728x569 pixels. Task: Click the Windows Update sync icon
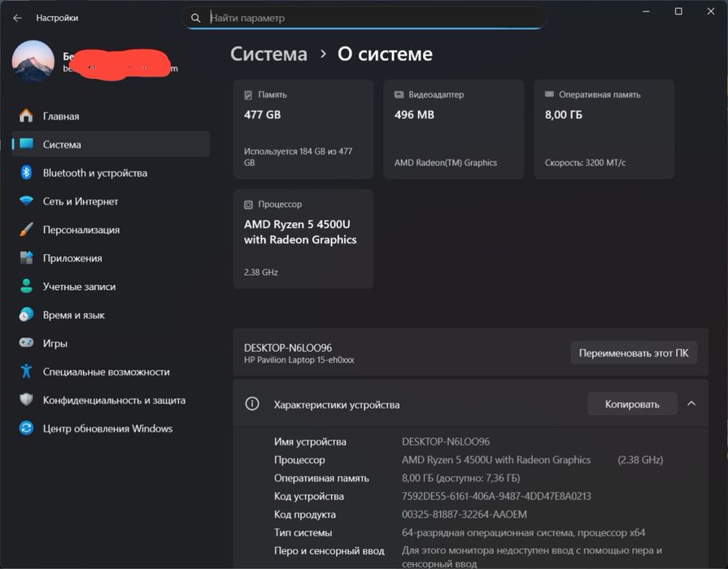pyautogui.click(x=26, y=428)
